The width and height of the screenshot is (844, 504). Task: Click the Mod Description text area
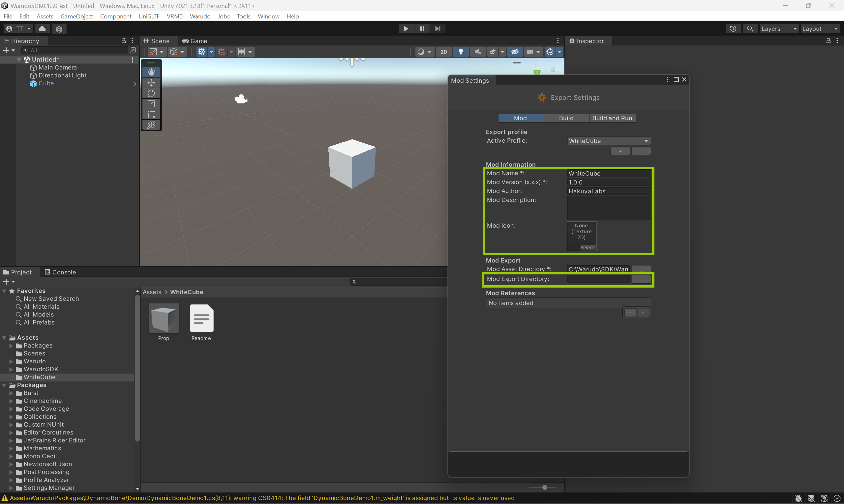pyautogui.click(x=609, y=208)
